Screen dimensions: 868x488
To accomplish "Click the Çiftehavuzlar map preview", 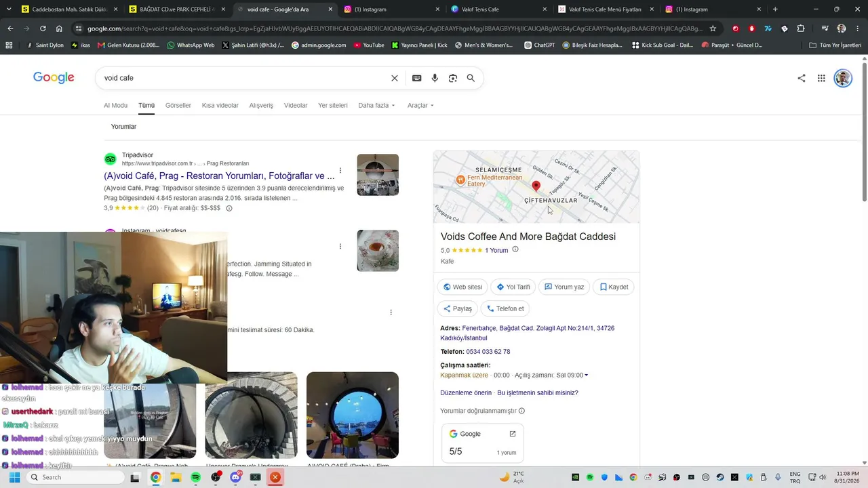I will (x=536, y=187).
